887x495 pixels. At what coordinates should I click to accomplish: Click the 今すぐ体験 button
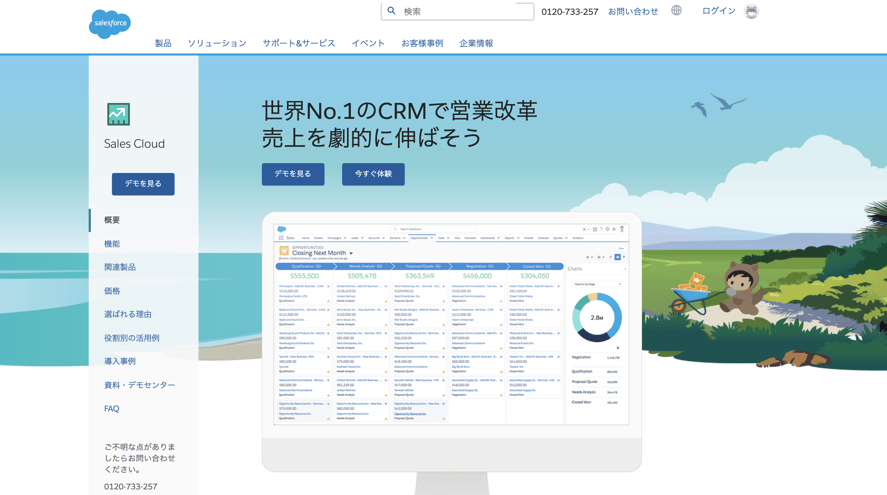[373, 174]
